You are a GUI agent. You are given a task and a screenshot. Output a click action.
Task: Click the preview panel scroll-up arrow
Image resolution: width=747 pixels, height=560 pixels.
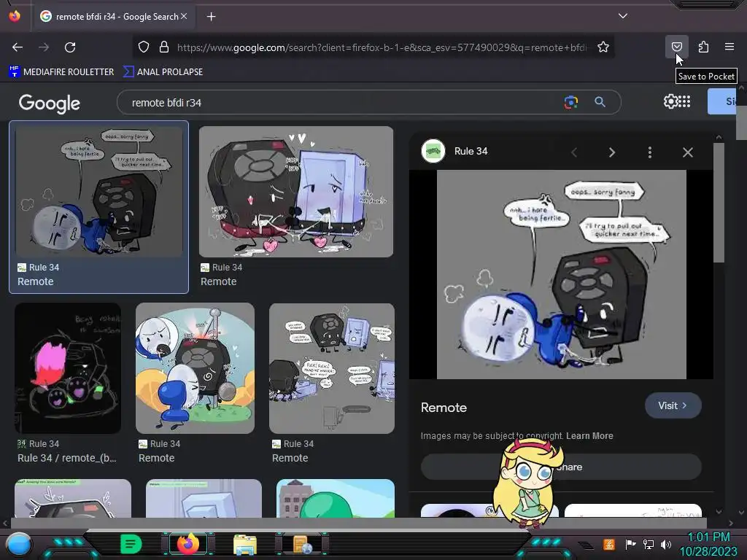(x=719, y=137)
